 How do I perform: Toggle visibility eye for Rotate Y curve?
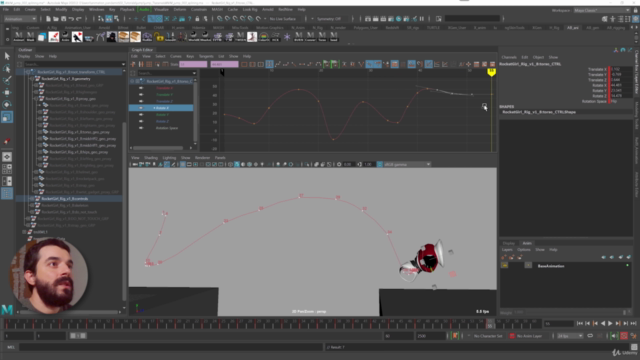point(141,114)
